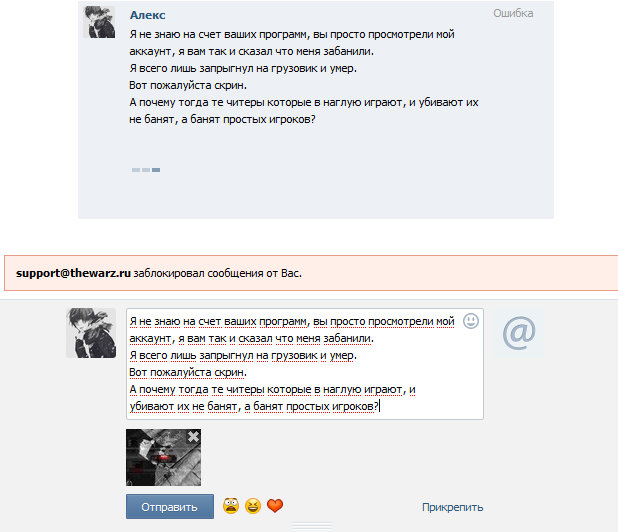Open Алекс's avatar in the sent message
The image size is (618, 532).
[x=99, y=22]
